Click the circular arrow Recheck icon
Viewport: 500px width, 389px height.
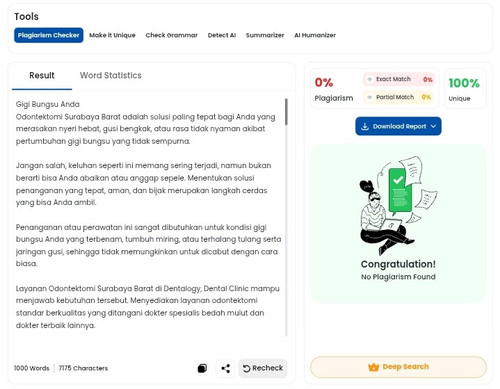pos(246,368)
